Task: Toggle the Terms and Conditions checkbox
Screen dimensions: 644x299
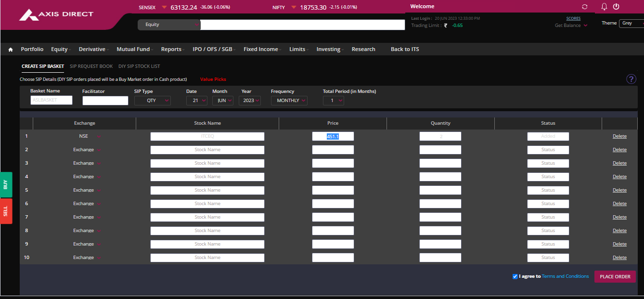Action: 515,276
